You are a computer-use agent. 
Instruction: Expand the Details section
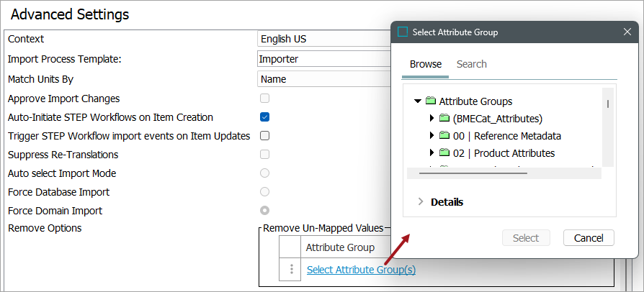[x=421, y=202]
